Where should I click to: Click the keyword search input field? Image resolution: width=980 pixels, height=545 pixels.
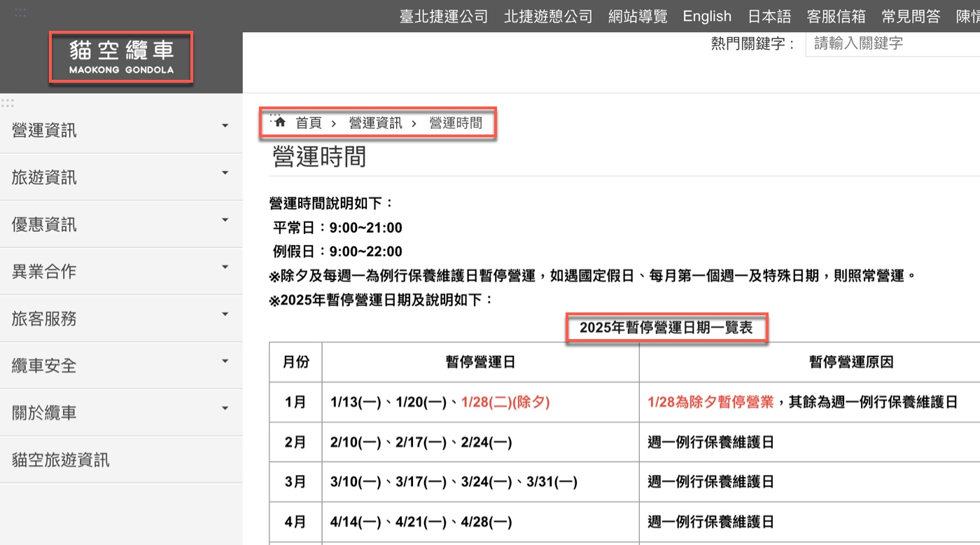[892, 43]
